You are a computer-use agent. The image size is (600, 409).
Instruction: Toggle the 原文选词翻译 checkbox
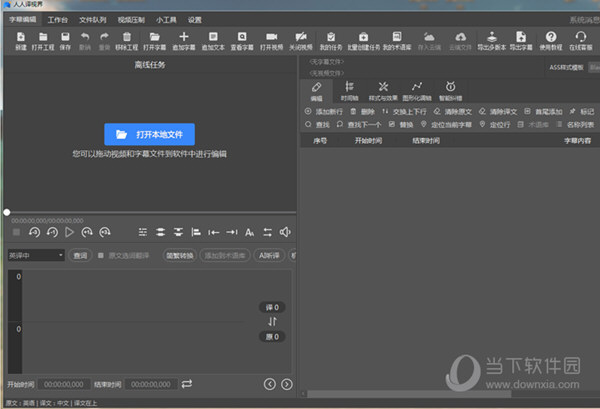[100, 255]
